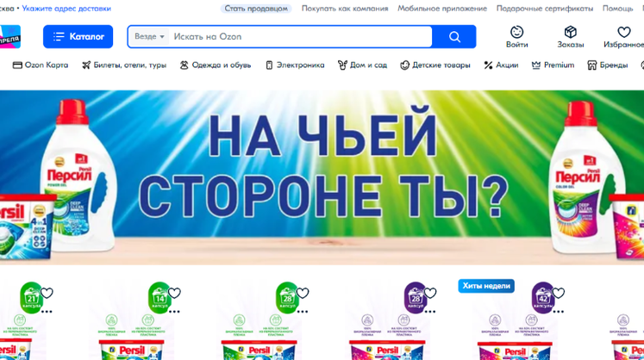Click the blue magnifier search button
Viewport: 644px width, 360px height.
point(454,37)
